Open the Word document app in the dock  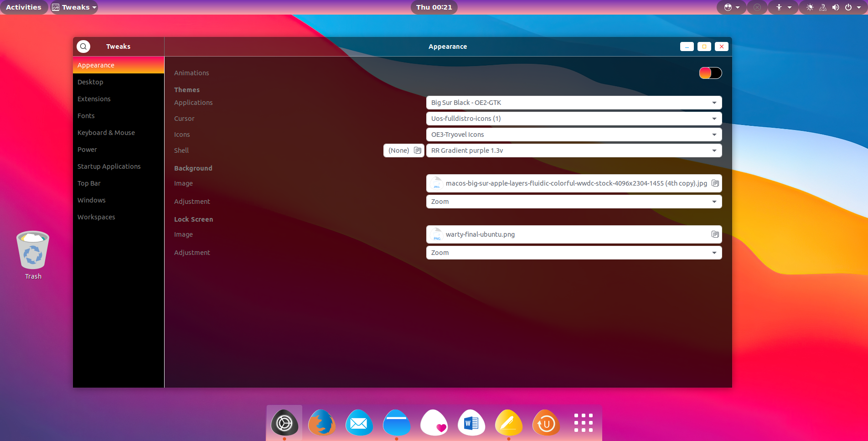pyautogui.click(x=471, y=423)
